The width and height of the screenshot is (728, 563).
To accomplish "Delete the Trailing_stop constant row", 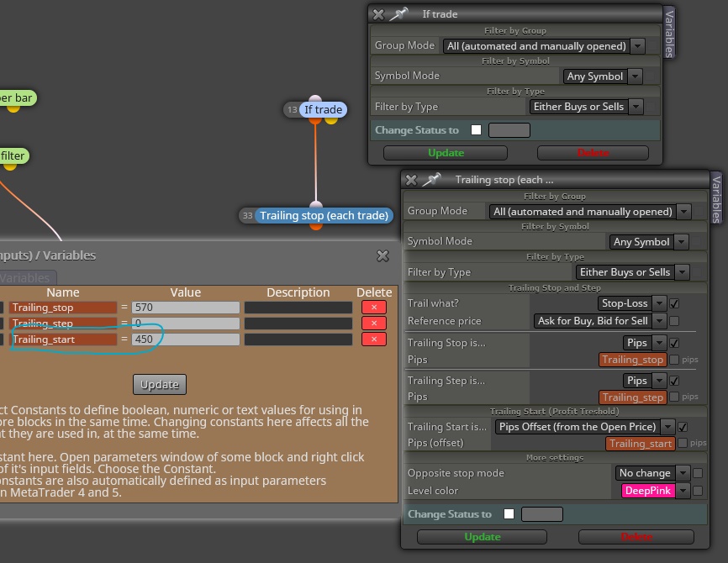I will [374, 308].
